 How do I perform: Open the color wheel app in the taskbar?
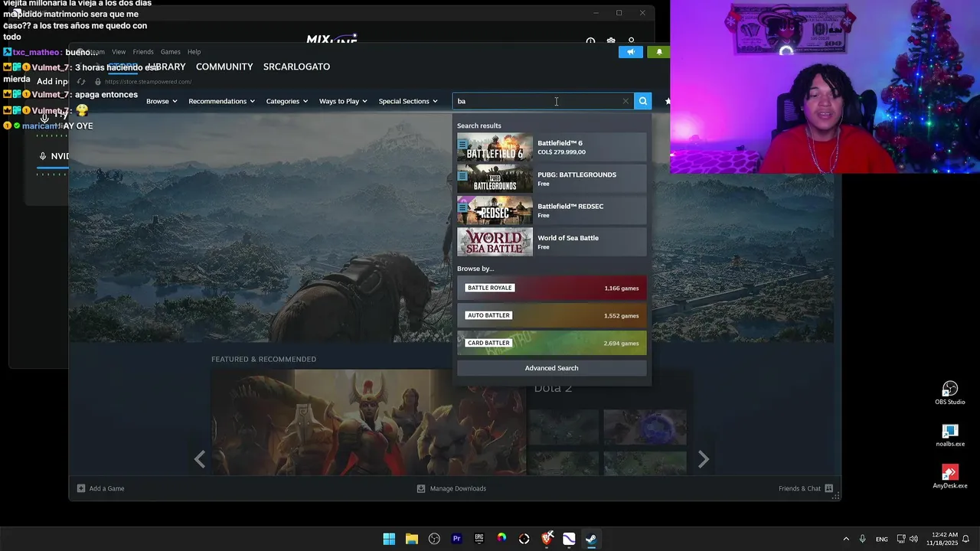501,539
